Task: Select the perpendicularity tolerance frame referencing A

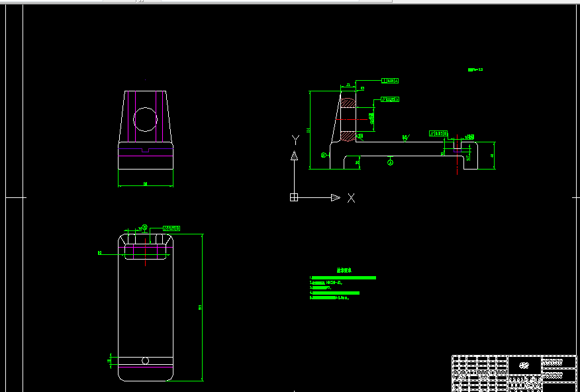Action: [x=390, y=81]
